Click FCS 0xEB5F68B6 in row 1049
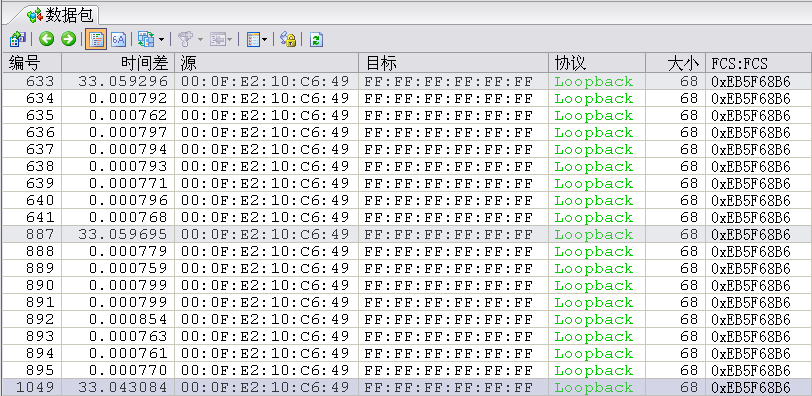This screenshot has width=812, height=396. click(751, 388)
